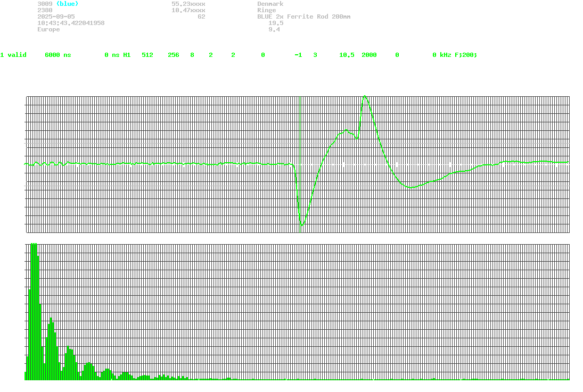Click the 6000 ns sieve correction value
The image size is (583, 392).
tap(58, 55)
